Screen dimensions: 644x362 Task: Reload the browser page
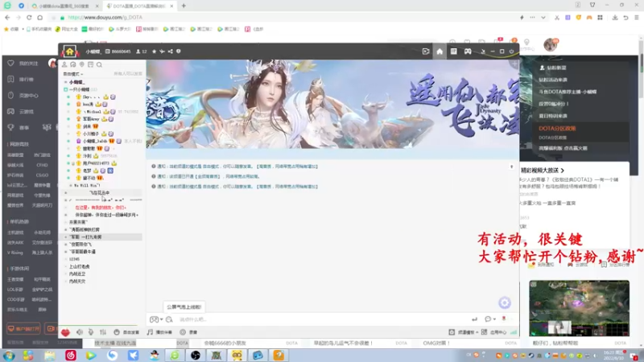29,18
